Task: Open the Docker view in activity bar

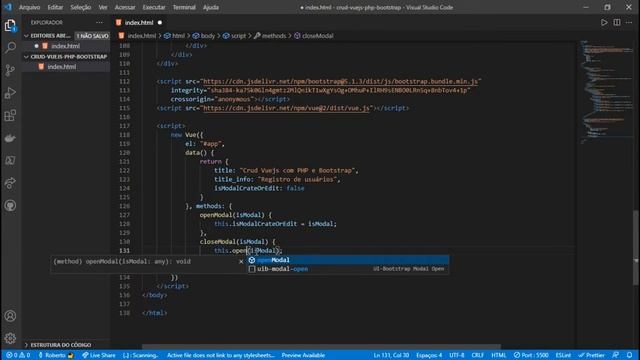Action: 10,138
